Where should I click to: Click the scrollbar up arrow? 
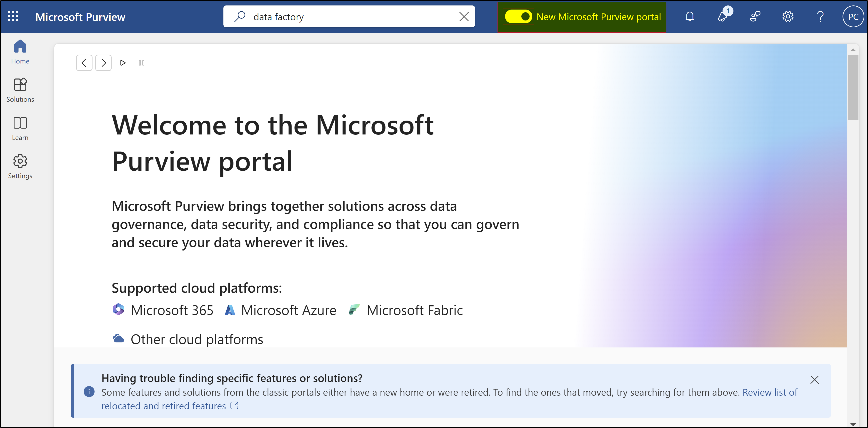point(853,50)
